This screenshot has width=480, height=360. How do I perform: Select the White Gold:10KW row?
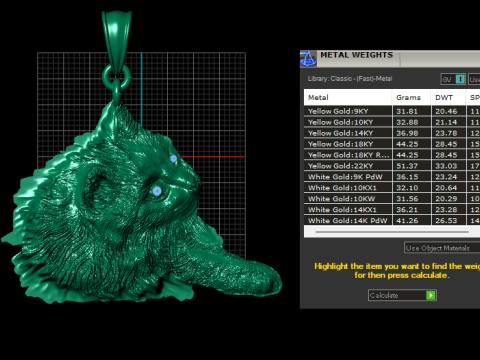tap(392, 199)
